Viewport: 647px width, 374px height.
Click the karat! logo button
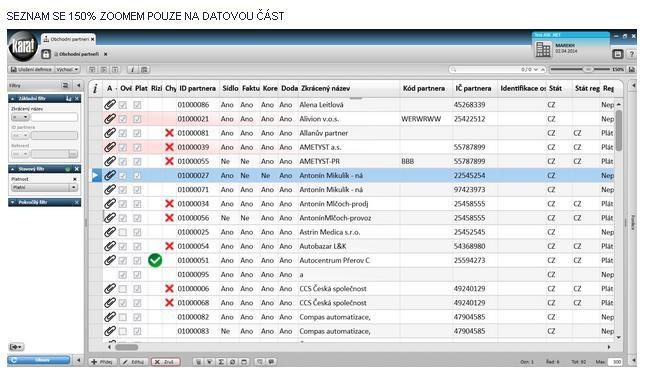[23, 46]
